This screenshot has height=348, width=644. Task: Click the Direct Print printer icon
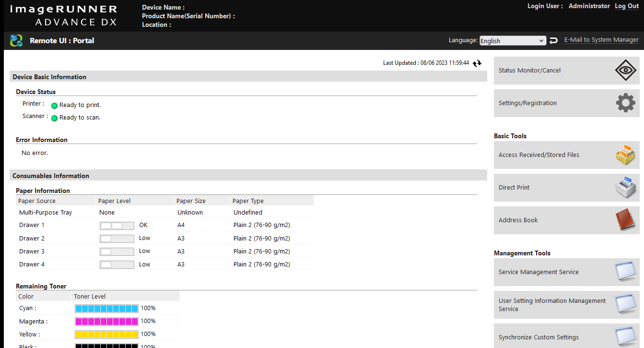pos(625,187)
